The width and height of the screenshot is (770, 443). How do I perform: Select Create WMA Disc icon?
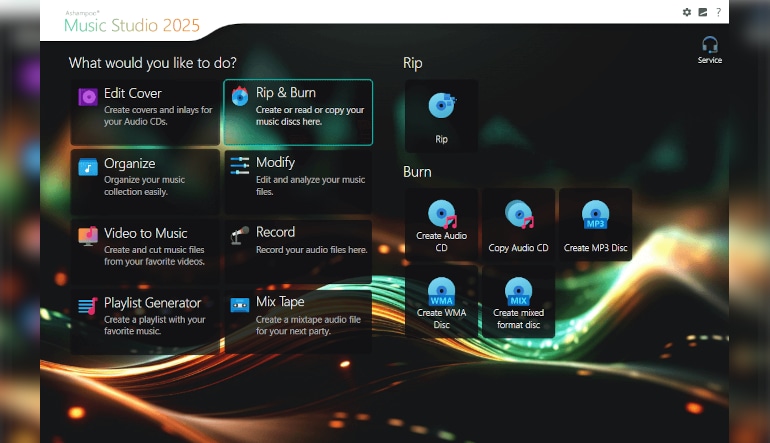click(x=441, y=291)
